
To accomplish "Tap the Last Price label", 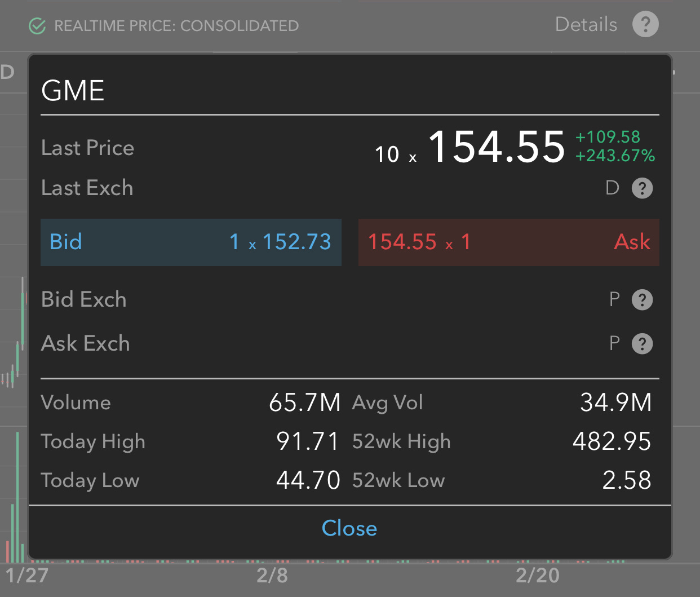I will pos(88,148).
